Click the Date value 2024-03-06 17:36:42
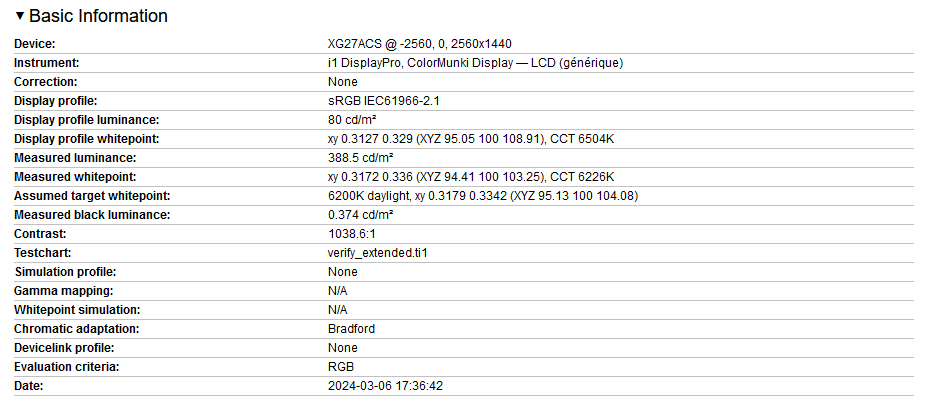The width and height of the screenshot is (925, 404). coord(385,386)
